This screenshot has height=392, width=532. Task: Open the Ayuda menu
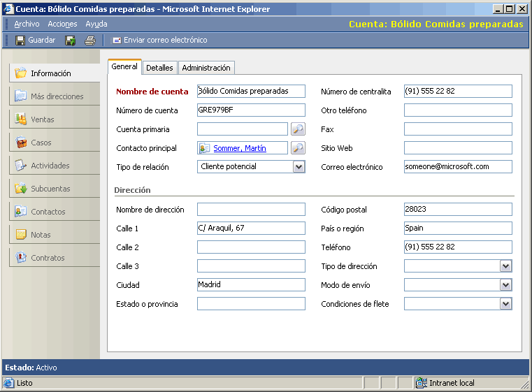click(x=96, y=24)
